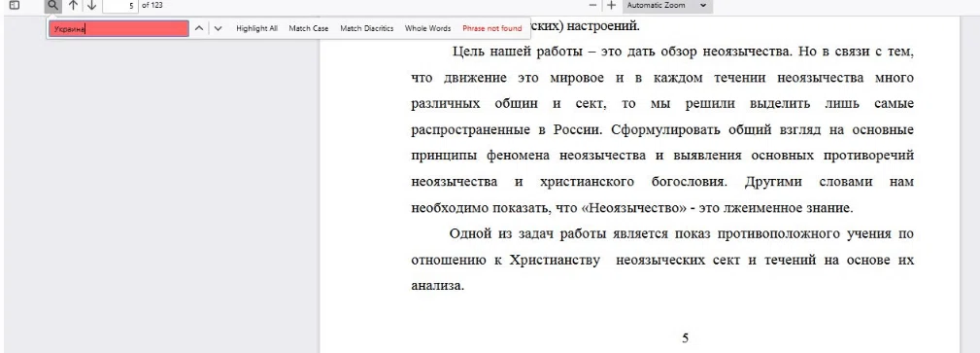Toggle the sidebar panel icon
Image resolution: width=980 pixels, height=353 pixels.
(x=15, y=5)
